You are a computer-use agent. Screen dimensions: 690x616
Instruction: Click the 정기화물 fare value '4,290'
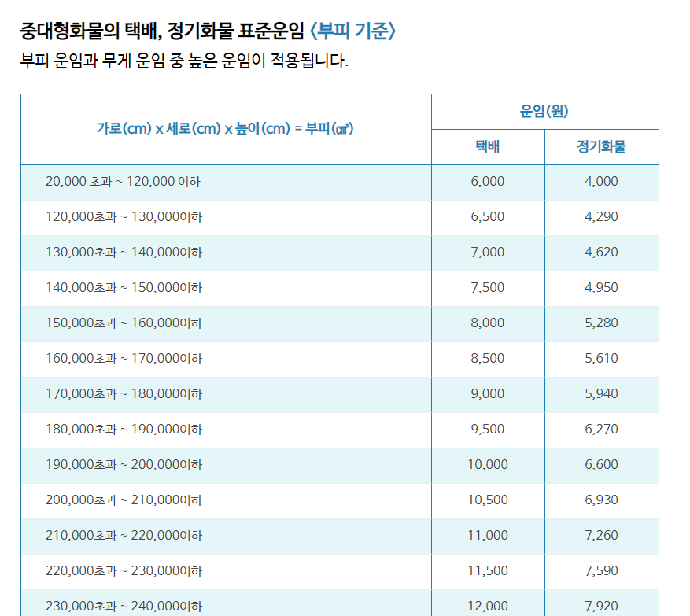601,217
